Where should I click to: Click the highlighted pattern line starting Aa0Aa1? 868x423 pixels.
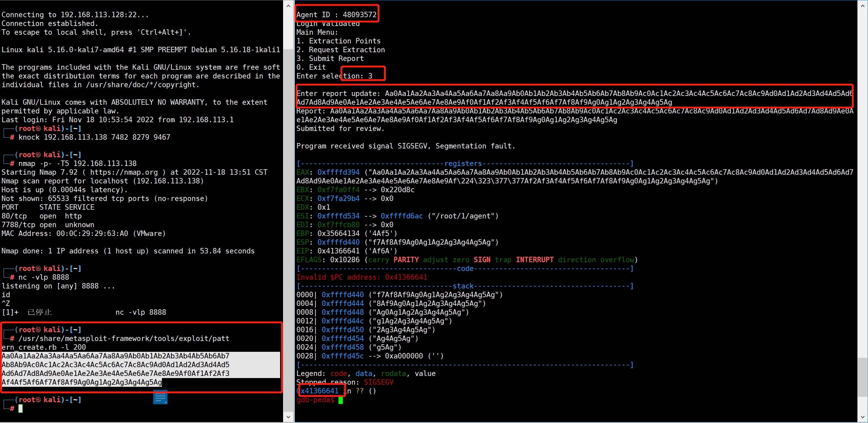[115, 356]
